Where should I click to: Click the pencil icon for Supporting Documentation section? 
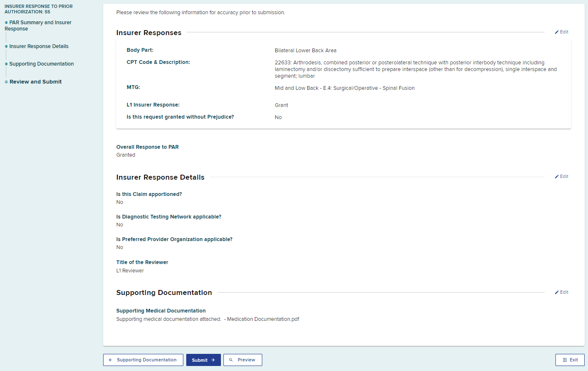pyautogui.click(x=557, y=292)
